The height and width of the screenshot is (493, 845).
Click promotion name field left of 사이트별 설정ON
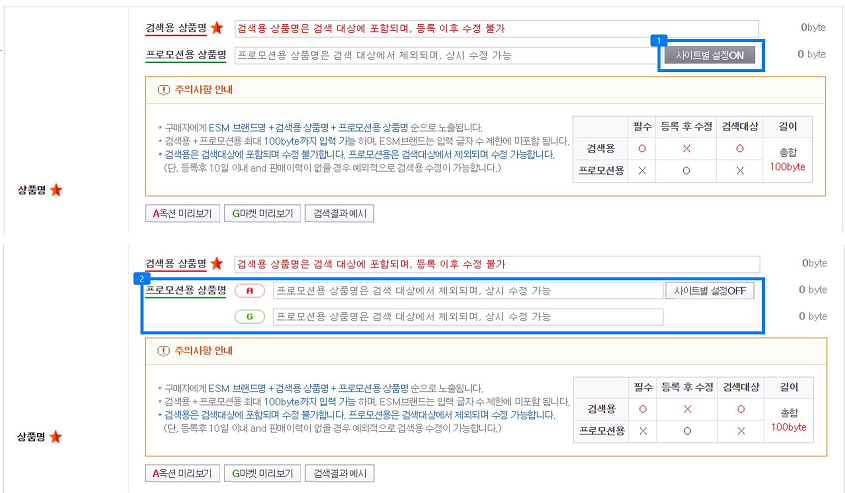click(445, 55)
